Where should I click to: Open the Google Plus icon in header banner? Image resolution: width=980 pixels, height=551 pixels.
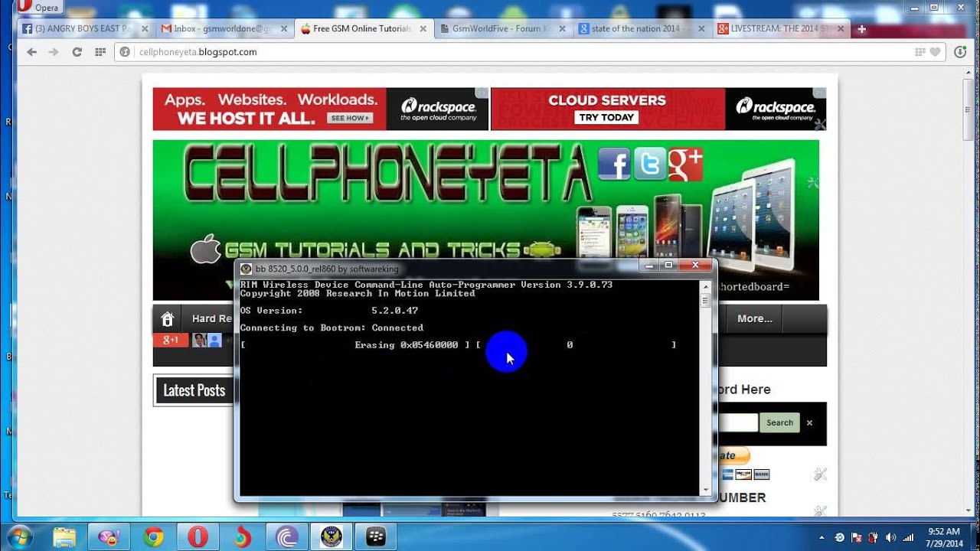(x=685, y=164)
